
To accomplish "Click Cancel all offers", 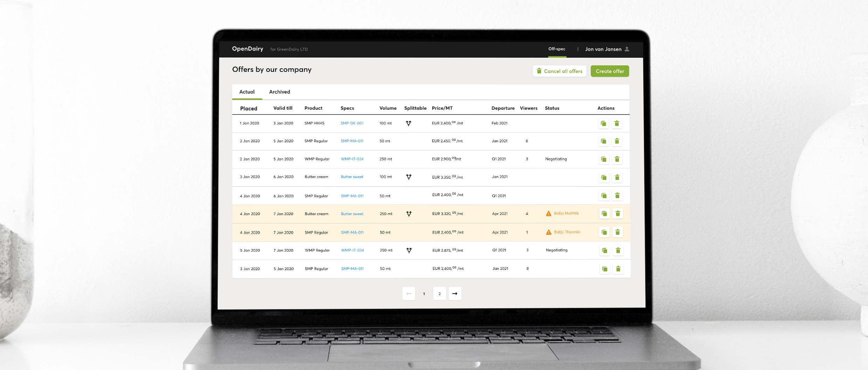I will click(x=559, y=71).
